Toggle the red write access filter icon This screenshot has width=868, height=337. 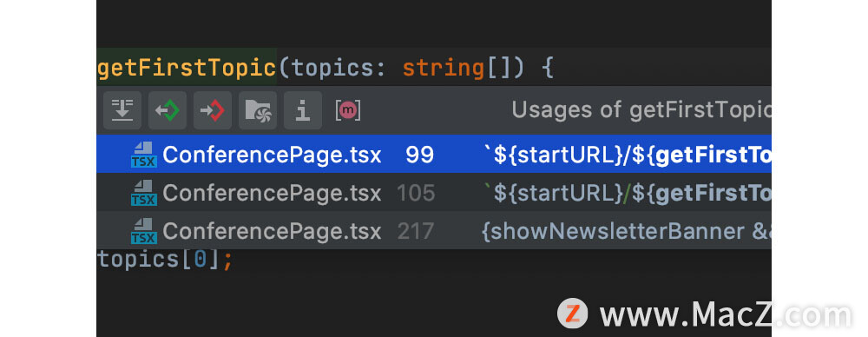click(213, 110)
